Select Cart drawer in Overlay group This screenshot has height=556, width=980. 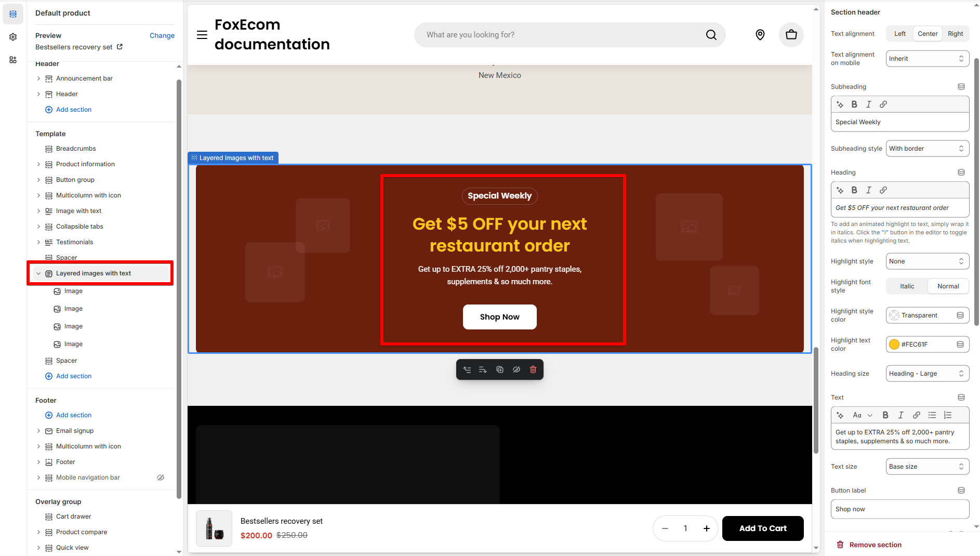point(73,517)
